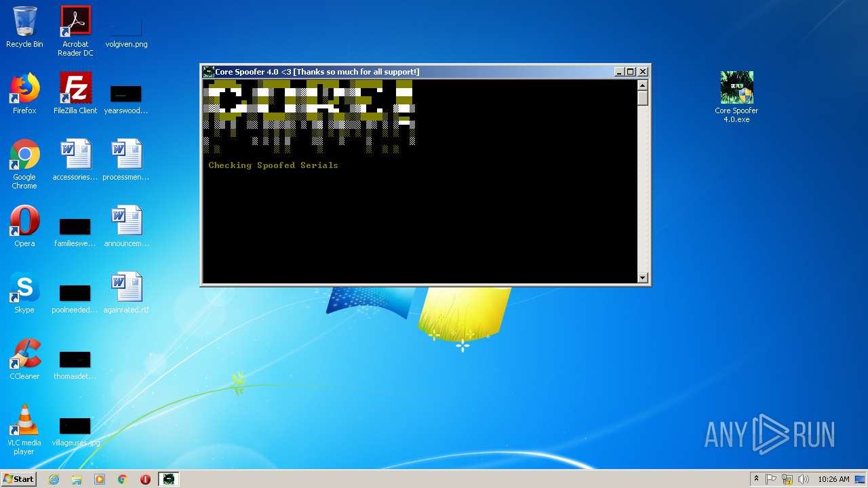Open the network tray icon

click(x=787, y=479)
